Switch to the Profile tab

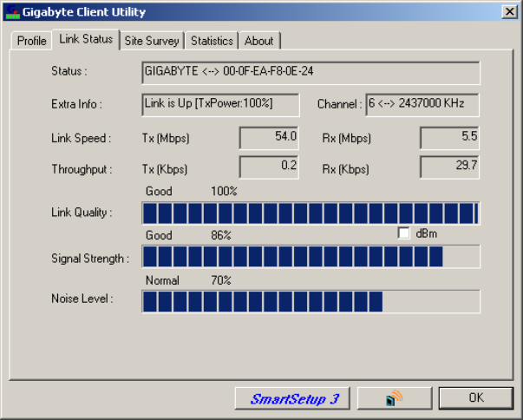32,41
